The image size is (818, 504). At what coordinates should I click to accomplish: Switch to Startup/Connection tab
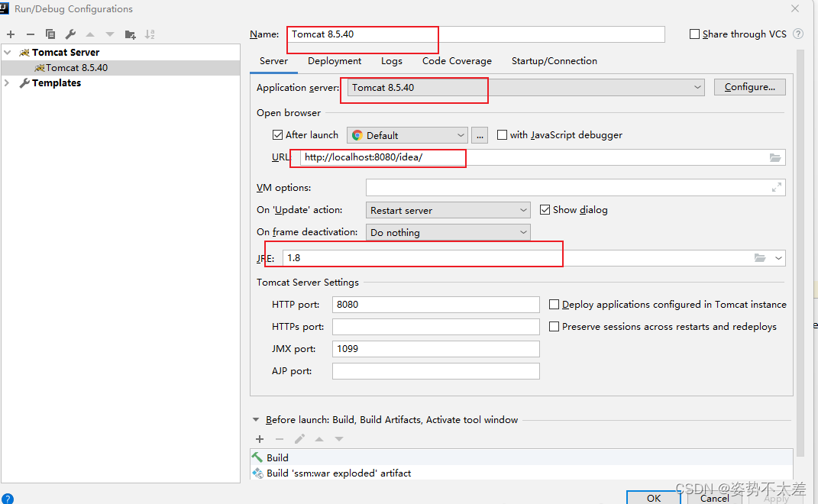pyautogui.click(x=554, y=61)
